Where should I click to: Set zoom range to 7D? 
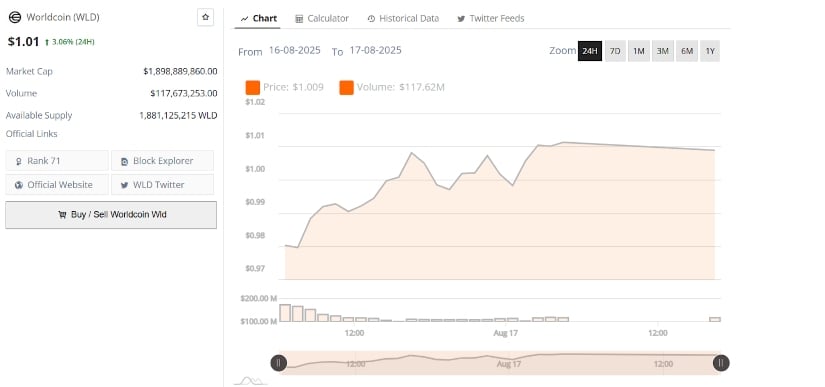[x=615, y=51]
